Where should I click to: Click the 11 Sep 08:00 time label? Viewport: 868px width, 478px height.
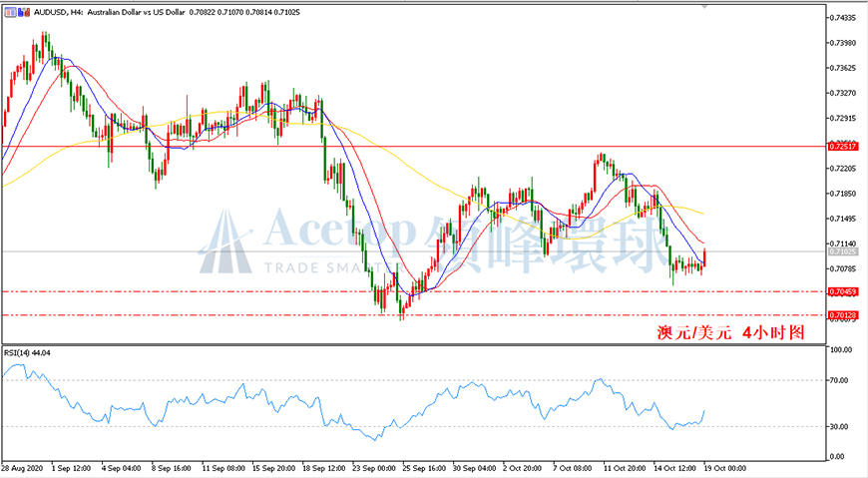click(223, 469)
